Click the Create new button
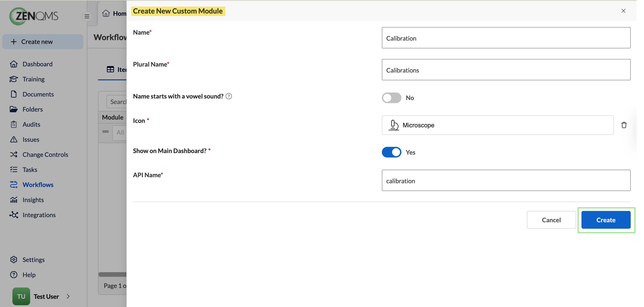 [x=43, y=41]
